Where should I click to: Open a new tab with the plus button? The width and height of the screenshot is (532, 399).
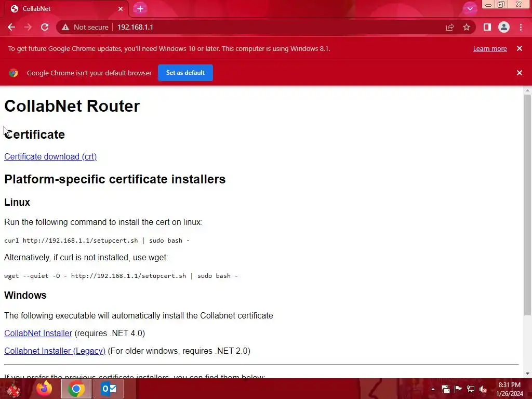point(140,9)
